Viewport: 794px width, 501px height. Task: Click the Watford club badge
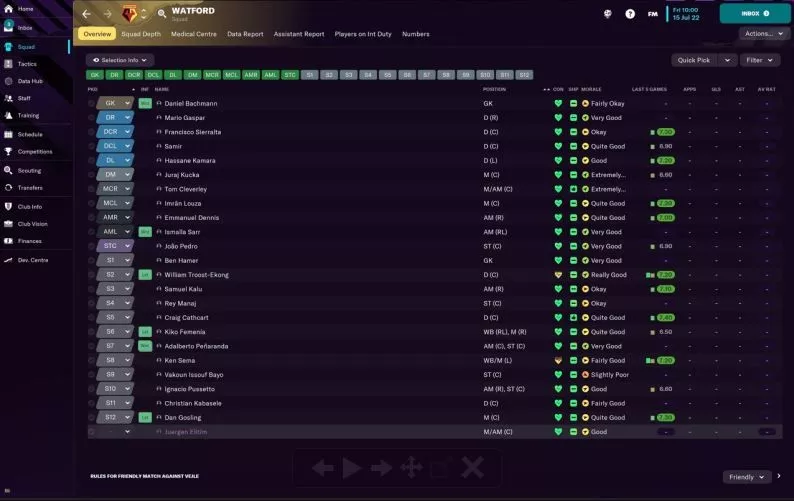point(130,14)
